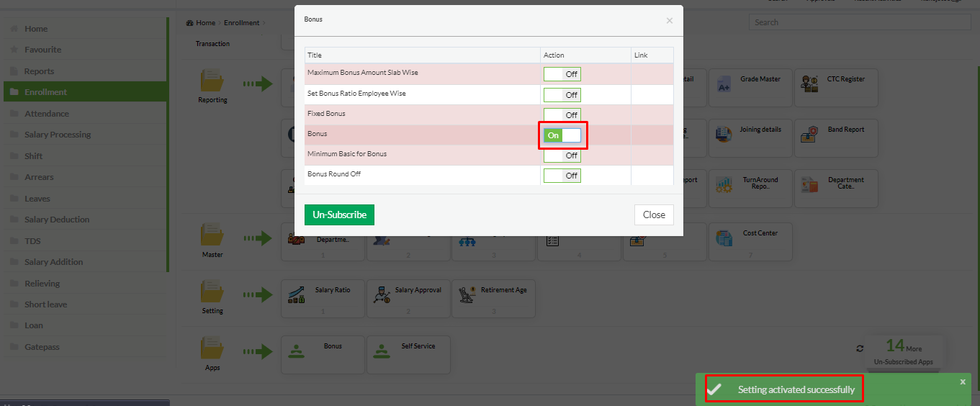Open the Band Report tile
Viewport: 980px width, 406px height.
(x=836, y=138)
